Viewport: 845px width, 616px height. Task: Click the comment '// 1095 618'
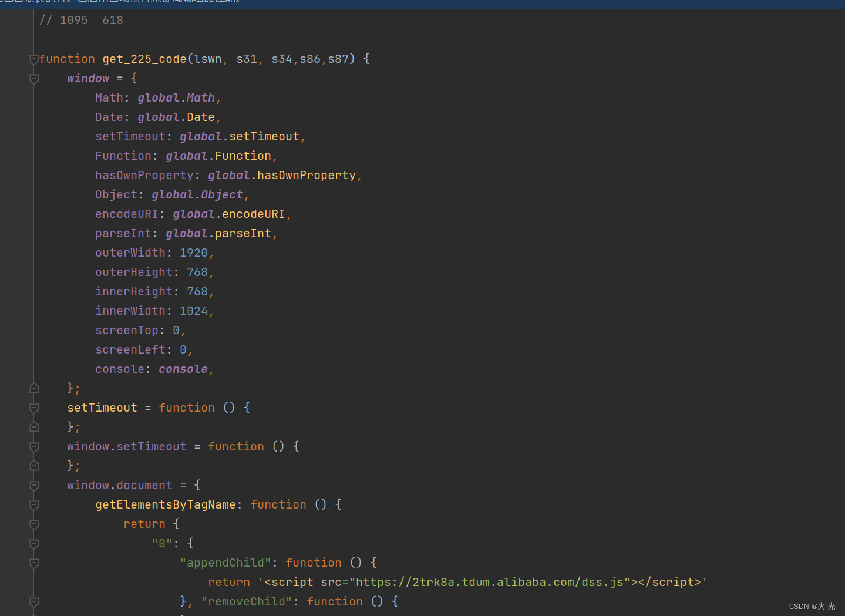[81, 20]
